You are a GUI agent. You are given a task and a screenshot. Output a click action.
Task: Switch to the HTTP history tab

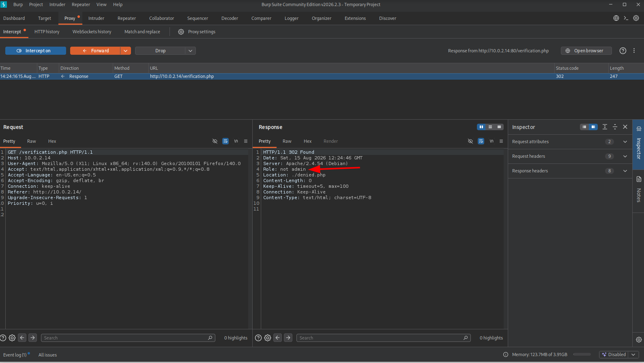click(47, 32)
